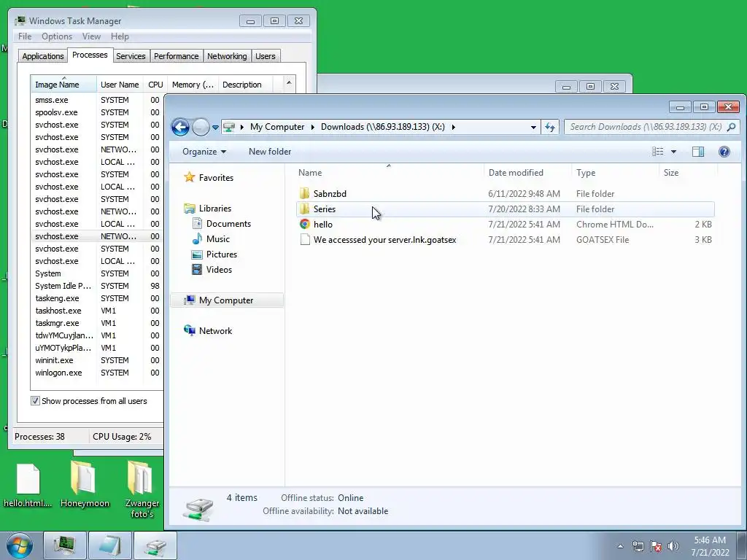Open address bar previous locations dropdown
The image size is (747, 560).
(x=533, y=127)
